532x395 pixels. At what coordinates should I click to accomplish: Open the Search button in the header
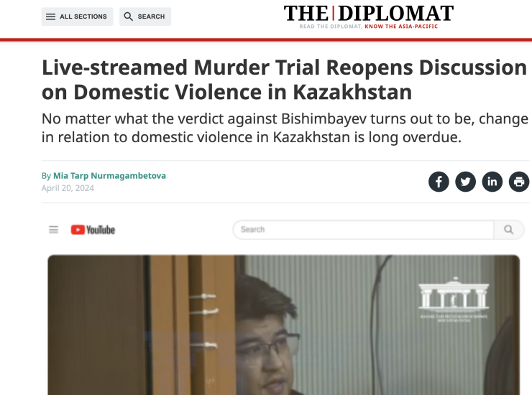point(145,17)
